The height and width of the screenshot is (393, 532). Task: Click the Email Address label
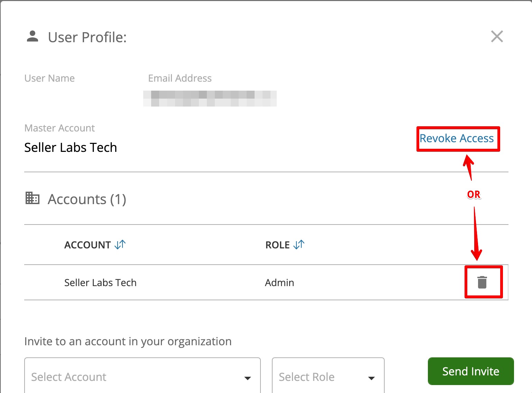pos(180,78)
